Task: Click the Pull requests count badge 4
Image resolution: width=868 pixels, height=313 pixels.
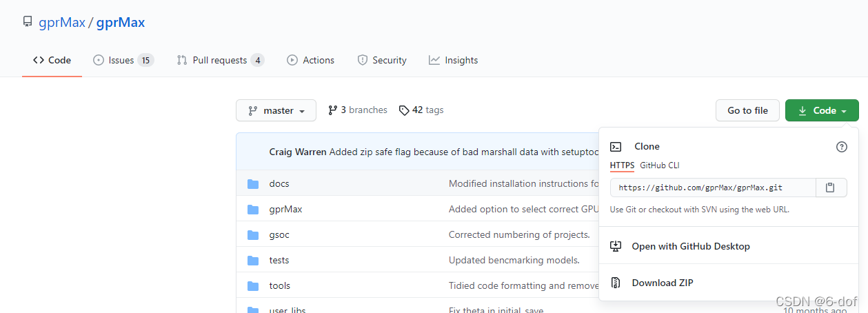Action: pos(257,60)
